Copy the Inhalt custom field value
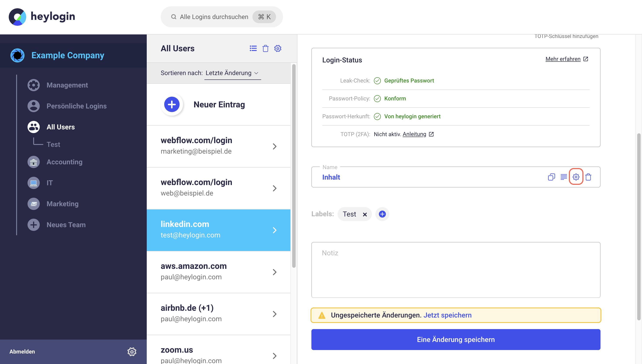This screenshot has width=642, height=364. click(x=551, y=177)
